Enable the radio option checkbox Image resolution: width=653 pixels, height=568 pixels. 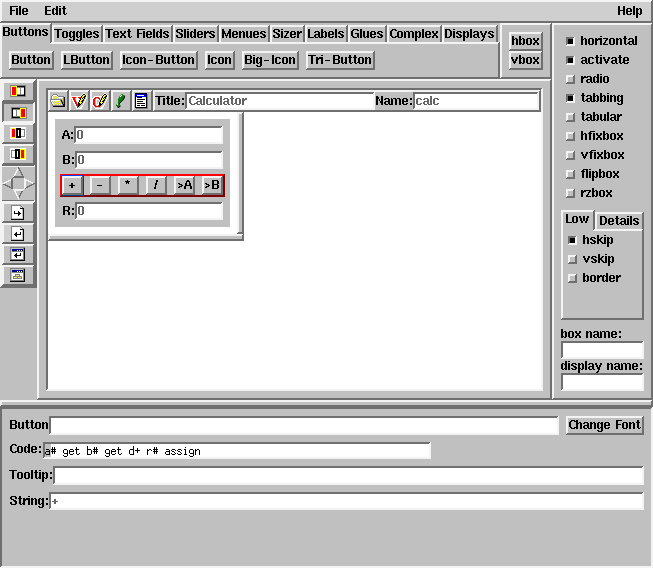click(x=570, y=79)
